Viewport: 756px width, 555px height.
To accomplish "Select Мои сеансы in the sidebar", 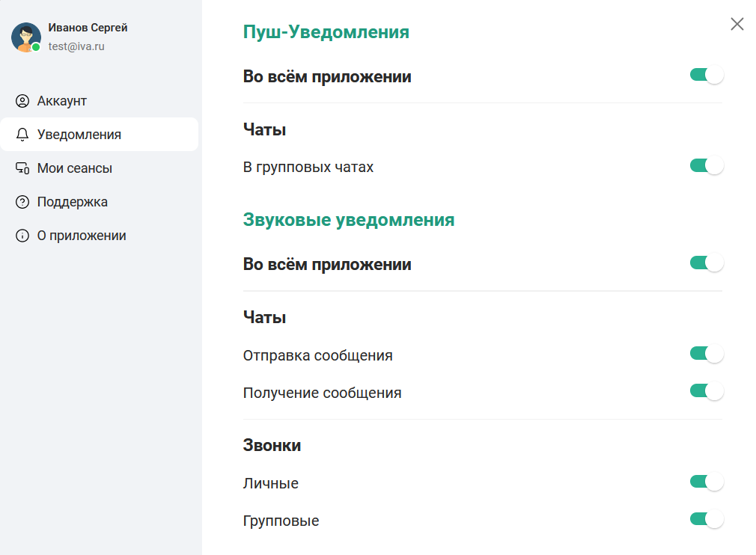I will (x=75, y=168).
